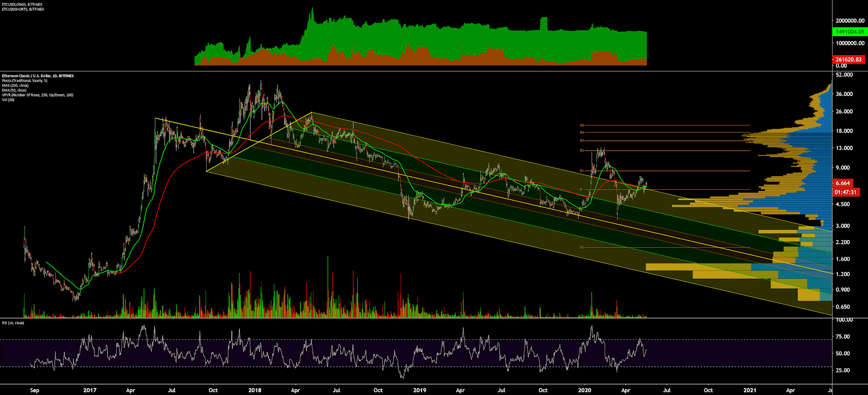
Task: Select the S1 support pivot label
Action: point(582,247)
